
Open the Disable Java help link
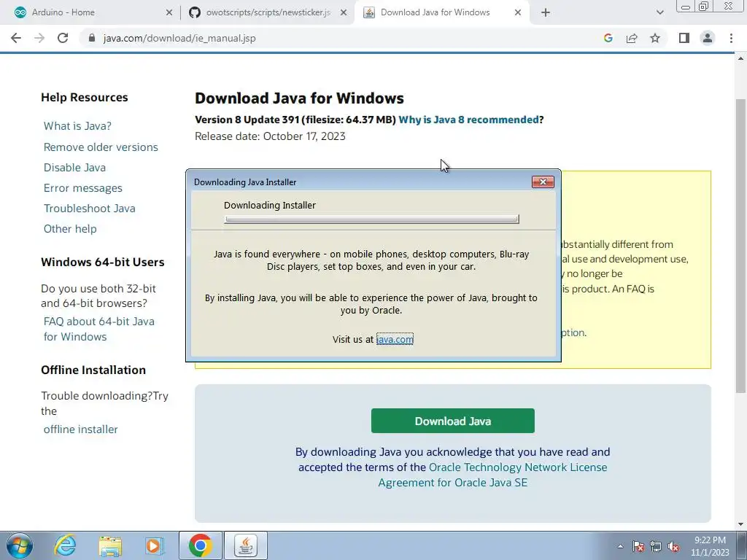tap(75, 168)
